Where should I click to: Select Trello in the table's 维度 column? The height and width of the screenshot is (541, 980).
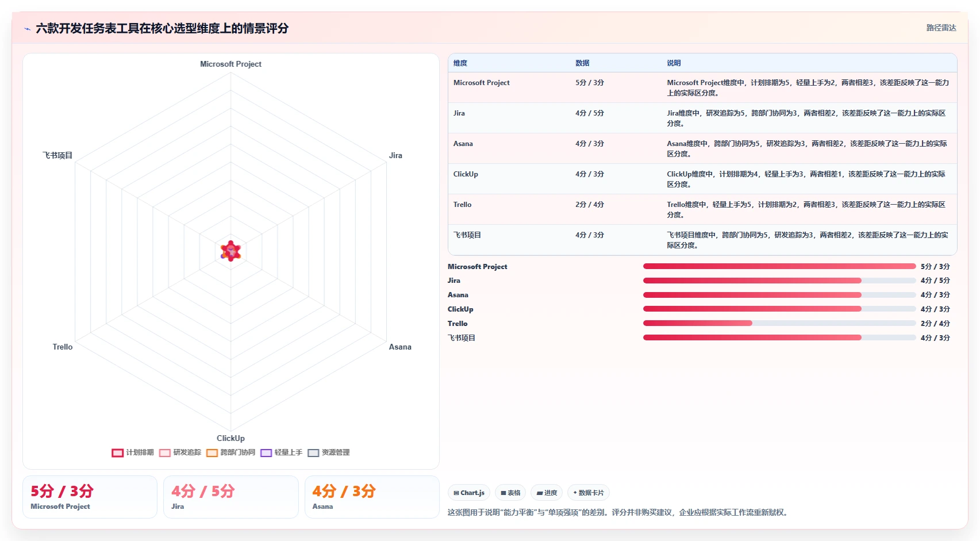click(x=462, y=205)
